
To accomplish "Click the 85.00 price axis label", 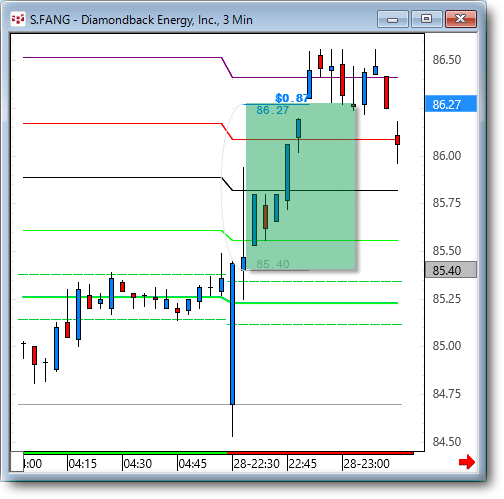I will coord(447,346).
